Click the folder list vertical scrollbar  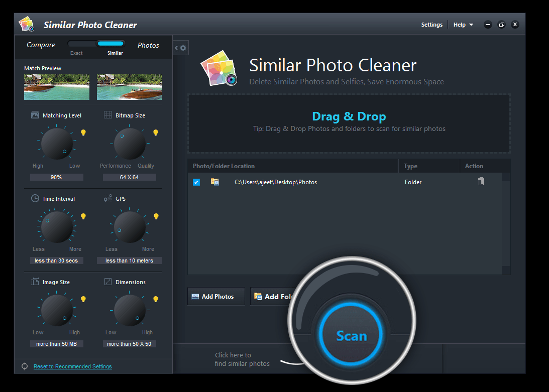(x=506, y=223)
